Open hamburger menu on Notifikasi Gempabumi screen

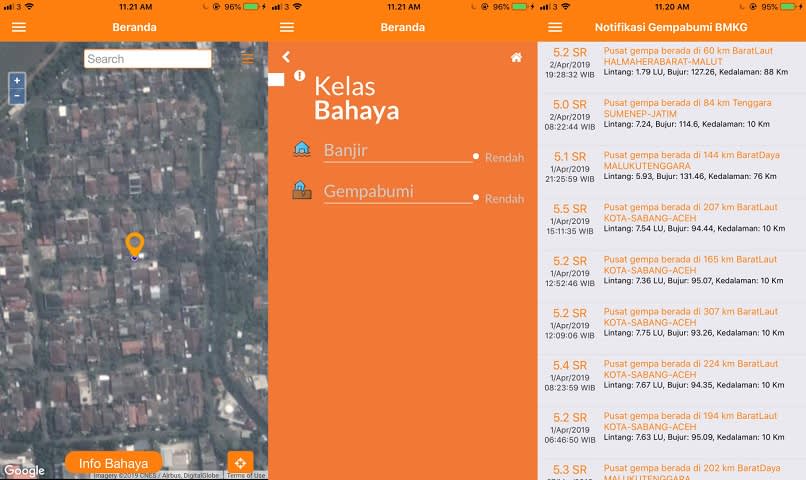[x=555, y=27]
